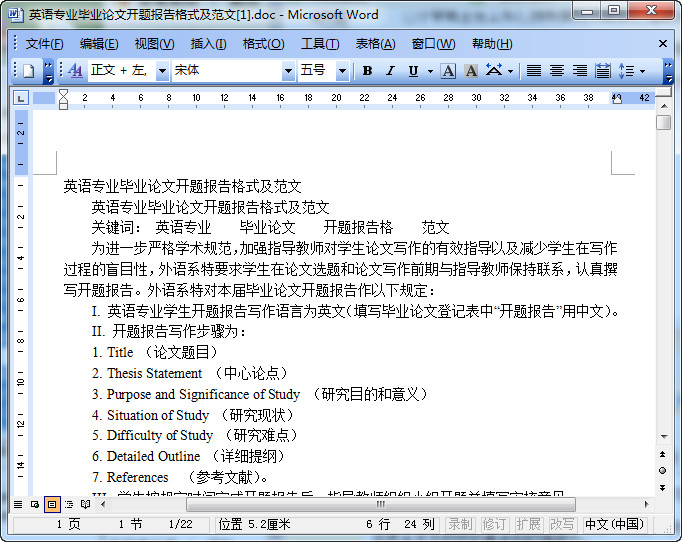The image size is (682, 542).
Task: Toggle Italic formatting
Action: tap(390, 70)
